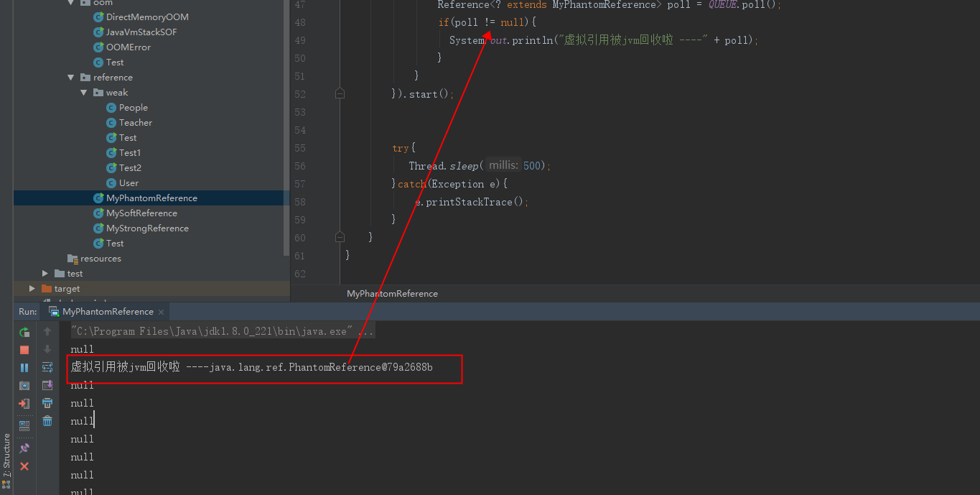
Task: Open JavaVmStackSOF class
Action: pyautogui.click(x=141, y=32)
